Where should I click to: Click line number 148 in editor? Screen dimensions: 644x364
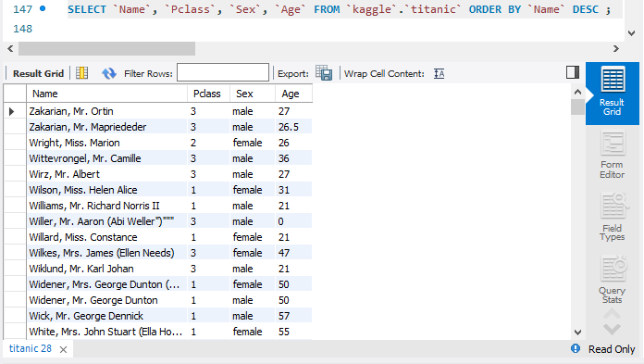(x=22, y=29)
